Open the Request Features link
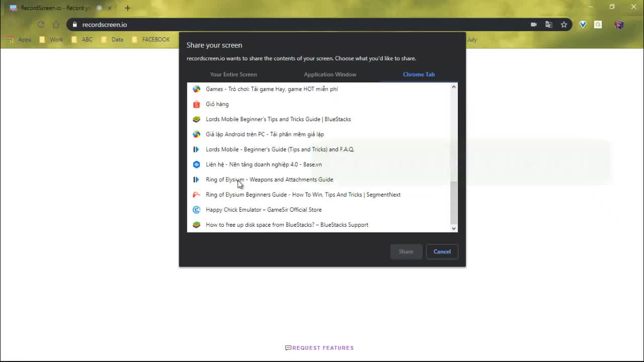This screenshot has width=644, height=362. point(319,348)
